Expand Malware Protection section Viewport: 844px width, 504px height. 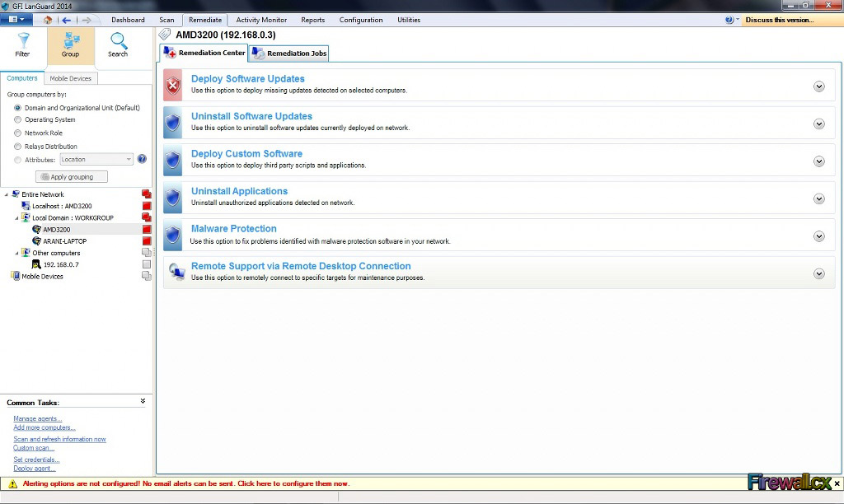[x=819, y=236]
